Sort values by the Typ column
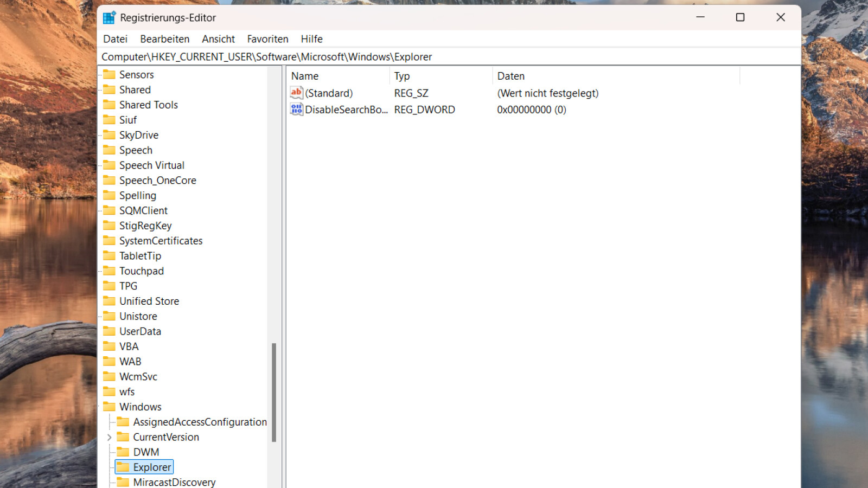The width and height of the screenshot is (868, 488). (402, 76)
